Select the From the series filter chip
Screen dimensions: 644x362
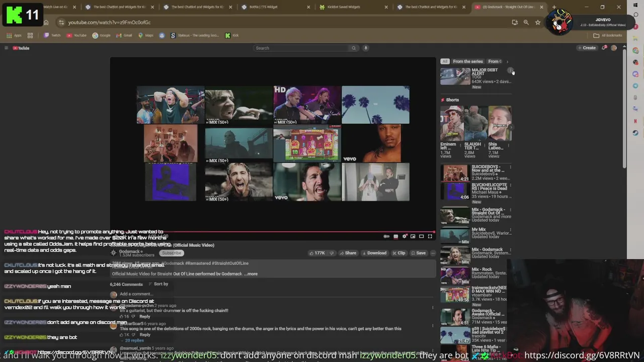pyautogui.click(x=468, y=61)
